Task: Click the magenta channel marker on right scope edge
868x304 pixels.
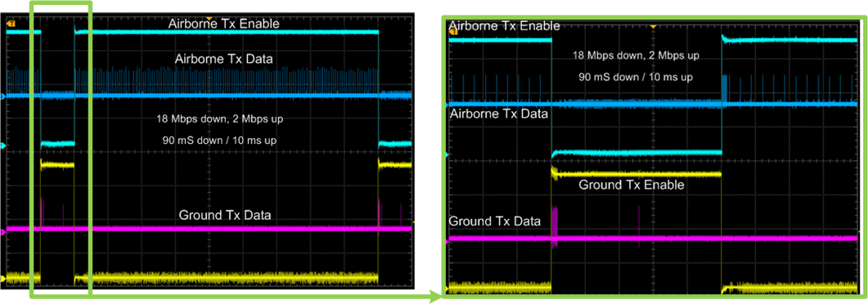Action: [447, 241]
